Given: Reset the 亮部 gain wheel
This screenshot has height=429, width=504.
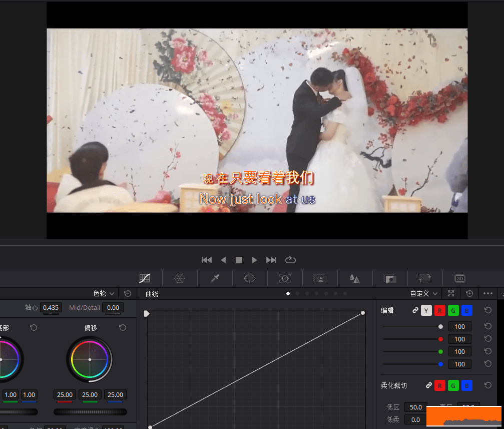Looking at the screenshot, I should pos(34,327).
